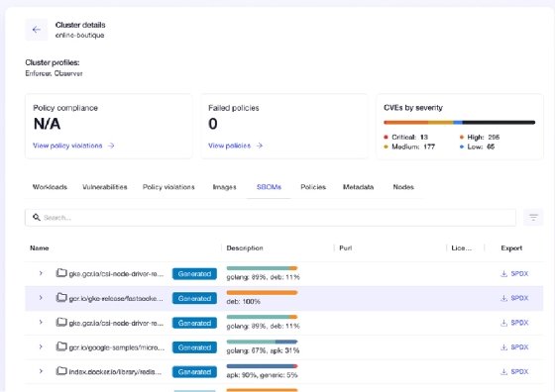
Task: Follow the View policy violations link
Action: coord(67,146)
